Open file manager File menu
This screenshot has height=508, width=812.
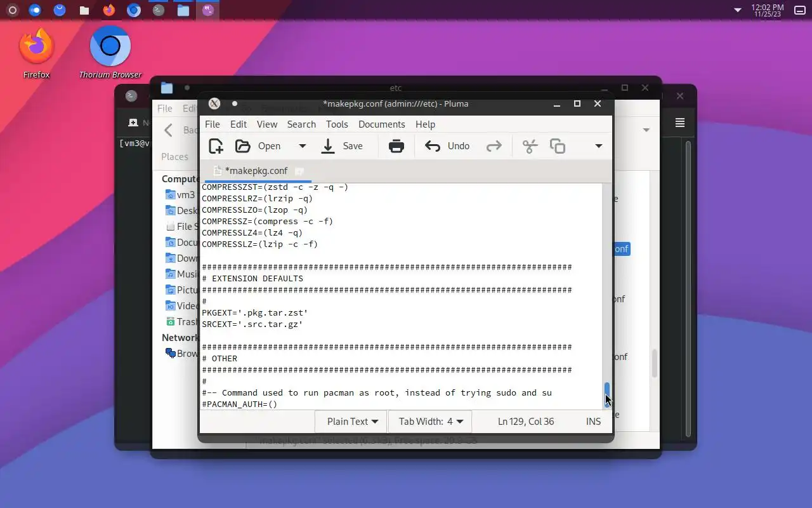165,109
